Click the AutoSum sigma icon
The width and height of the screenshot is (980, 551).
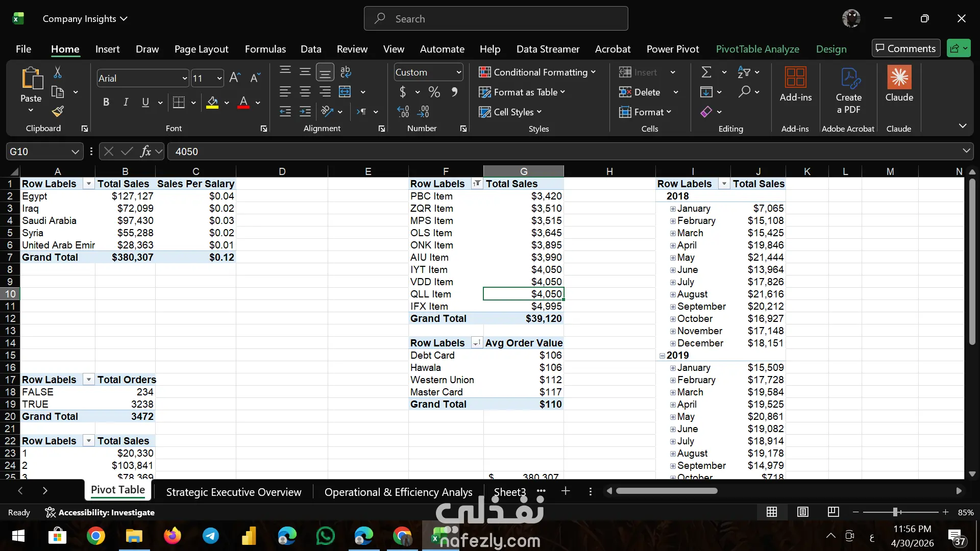pyautogui.click(x=706, y=72)
